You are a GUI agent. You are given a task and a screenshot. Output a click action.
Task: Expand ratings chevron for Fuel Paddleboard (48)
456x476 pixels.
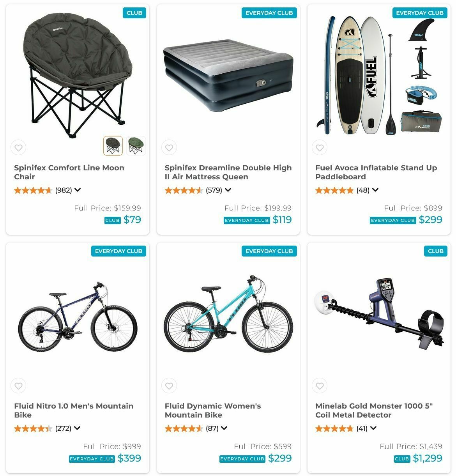pos(375,190)
